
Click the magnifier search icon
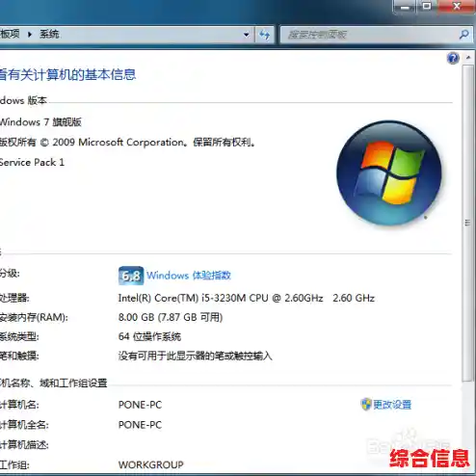[x=464, y=35]
